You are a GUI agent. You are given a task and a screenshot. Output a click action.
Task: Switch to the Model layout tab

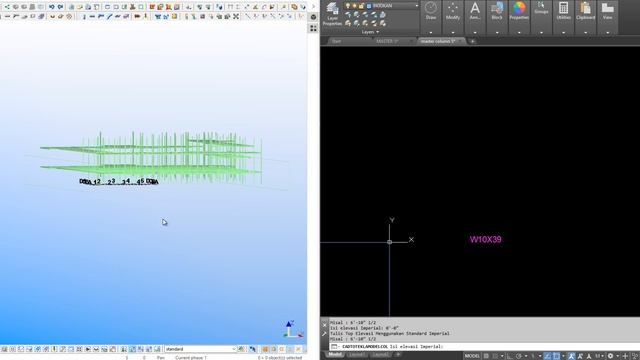335,355
